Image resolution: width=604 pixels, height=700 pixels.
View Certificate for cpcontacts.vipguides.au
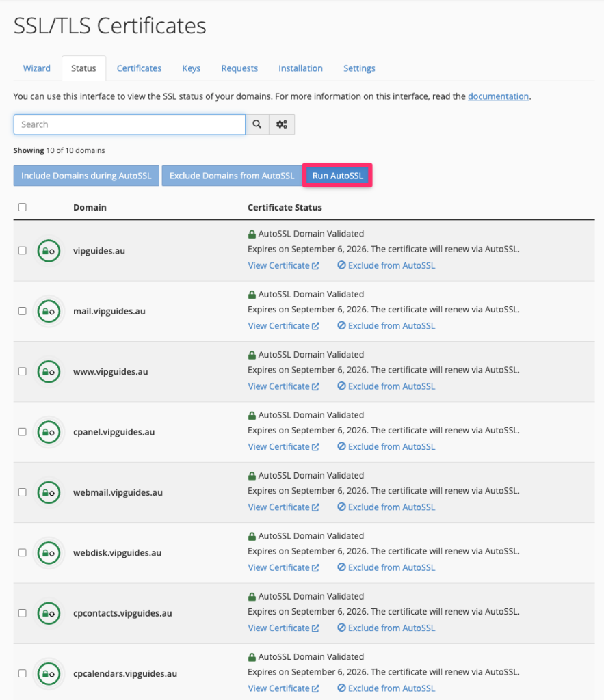(284, 628)
